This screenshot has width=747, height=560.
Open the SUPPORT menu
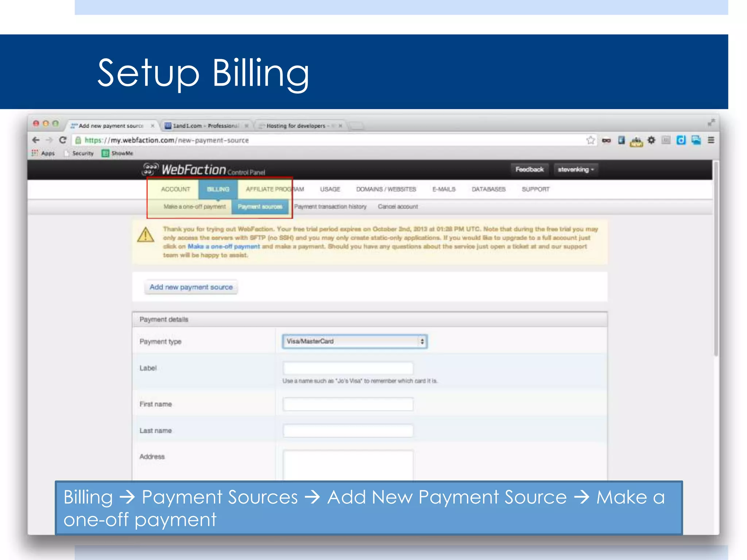coord(535,189)
